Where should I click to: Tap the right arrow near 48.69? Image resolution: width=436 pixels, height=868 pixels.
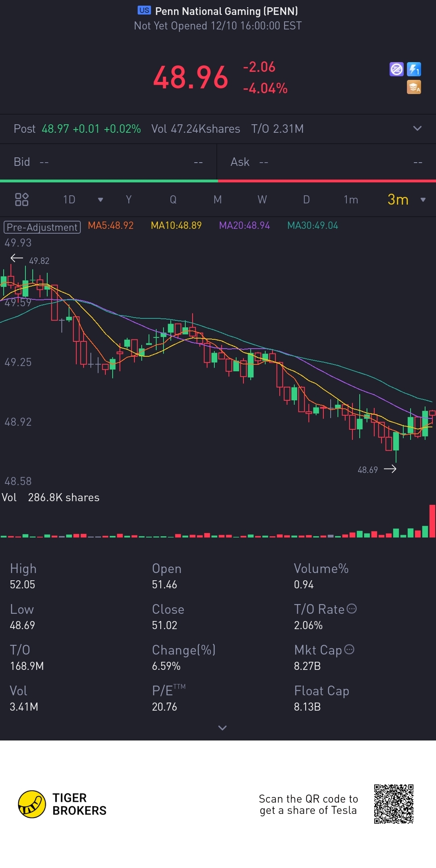click(390, 469)
